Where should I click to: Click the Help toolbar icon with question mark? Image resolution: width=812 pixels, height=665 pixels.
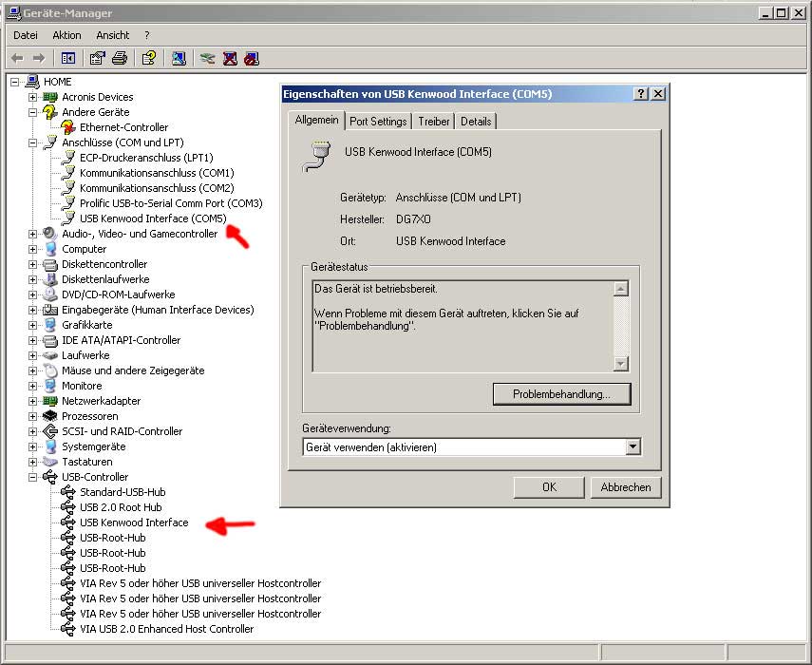pos(149,58)
